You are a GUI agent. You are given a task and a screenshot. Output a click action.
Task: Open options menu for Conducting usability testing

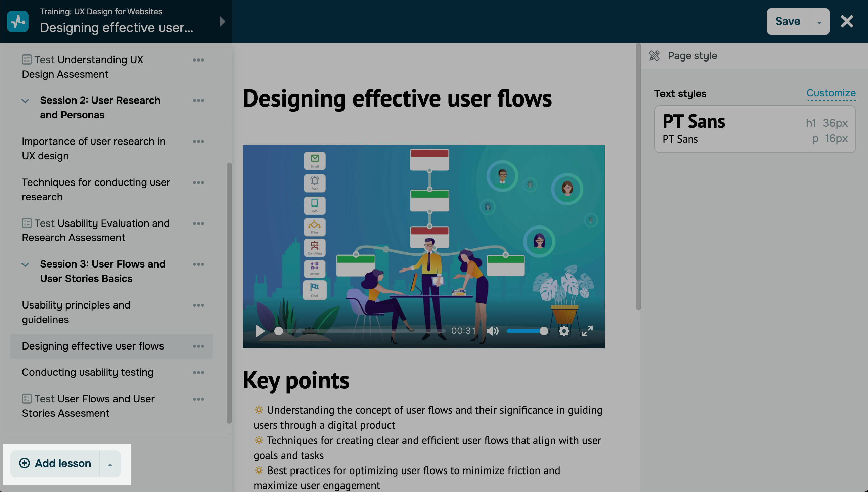point(198,372)
